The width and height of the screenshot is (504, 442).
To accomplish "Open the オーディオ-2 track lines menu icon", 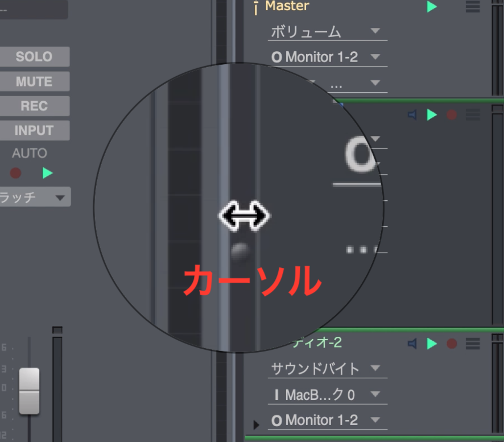I will (473, 344).
